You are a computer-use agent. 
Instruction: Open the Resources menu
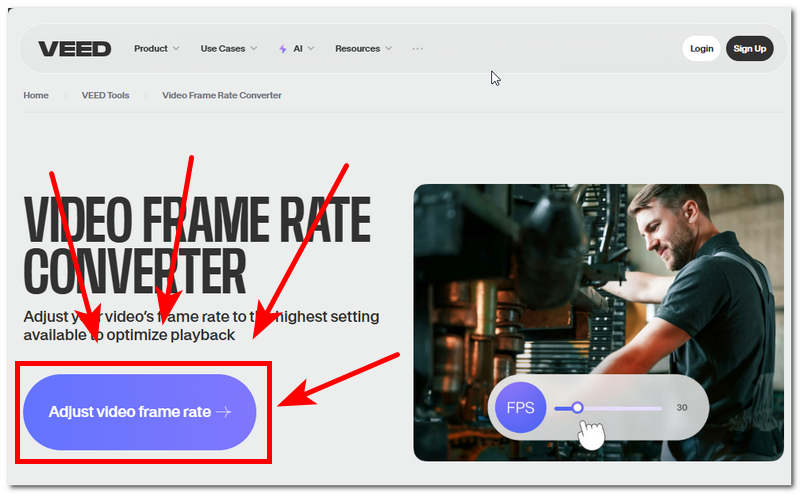click(357, 49)
